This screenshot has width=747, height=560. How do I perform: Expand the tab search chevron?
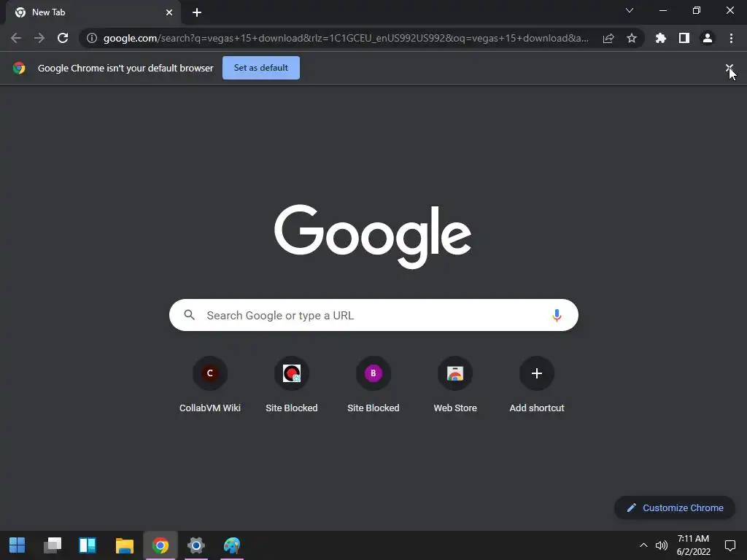(x=630, y=10)
